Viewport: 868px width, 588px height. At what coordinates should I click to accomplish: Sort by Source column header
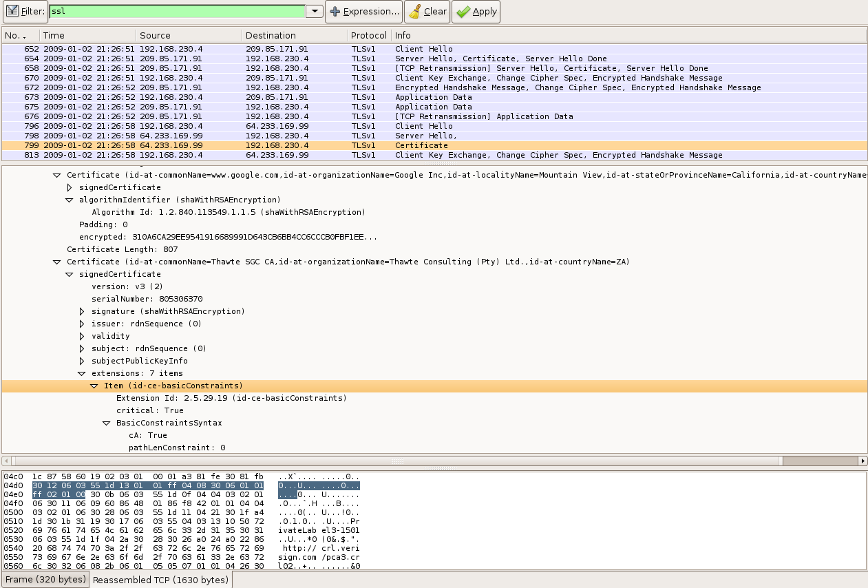[189, 35]
